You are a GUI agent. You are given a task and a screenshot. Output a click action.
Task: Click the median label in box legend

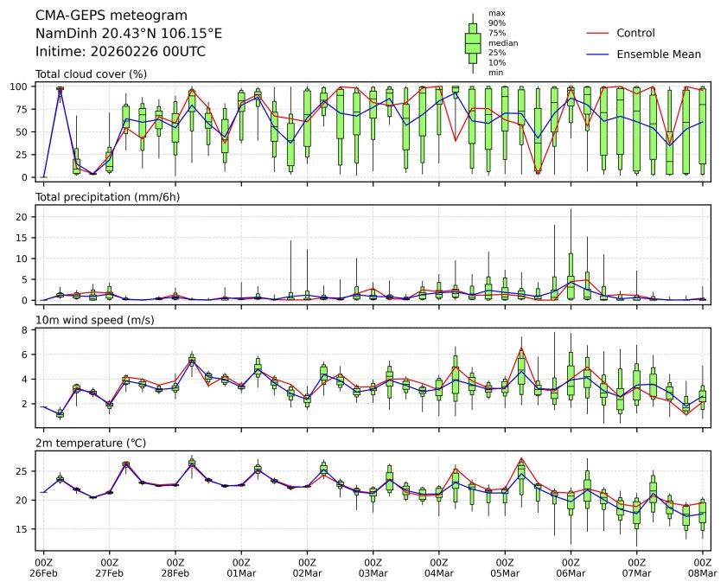pyautogui.click(x=497, y=42)
